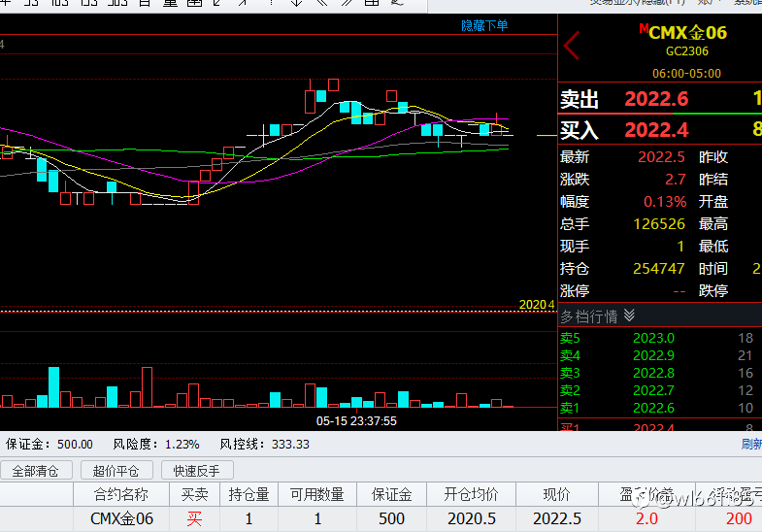
Task: Select the 卖1 row at 2022.6
Action: coord(659,408)
